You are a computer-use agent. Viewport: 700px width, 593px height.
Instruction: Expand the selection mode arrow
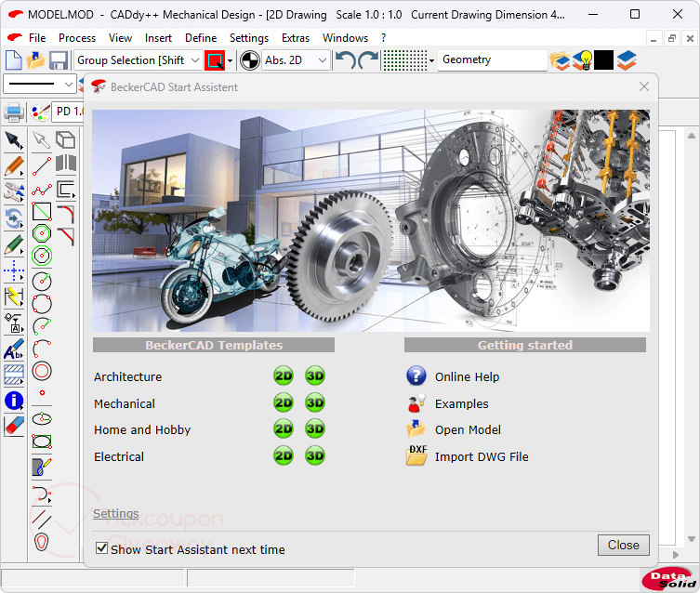click(x=230, y=60)
